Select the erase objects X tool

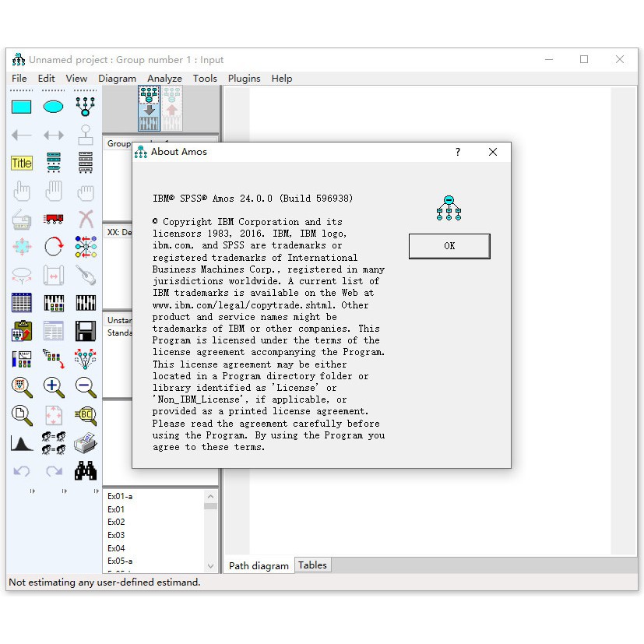(86, 219)
